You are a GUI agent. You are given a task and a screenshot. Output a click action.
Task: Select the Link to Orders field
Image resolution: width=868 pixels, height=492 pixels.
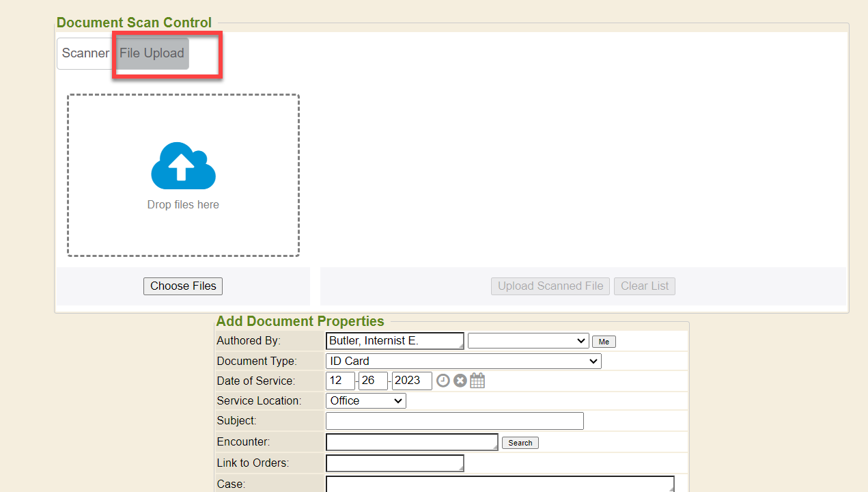(x=394, y=463)
